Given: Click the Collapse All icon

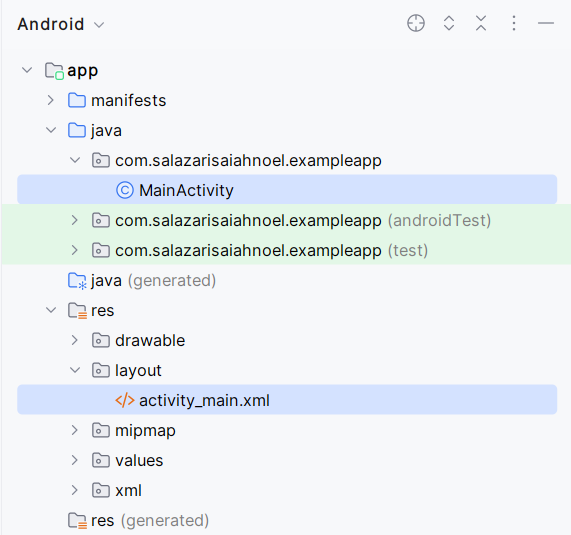Looking at the screenshot, I should [x=481, y=24].
